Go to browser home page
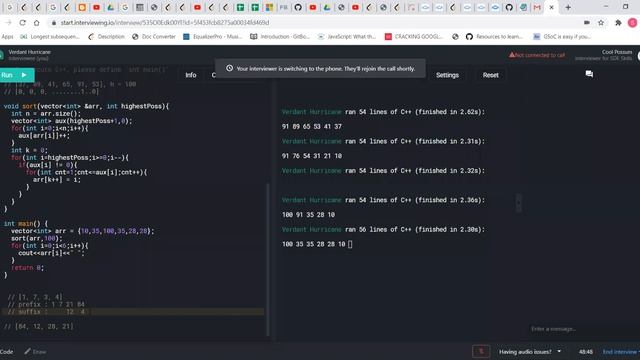640x360 pixels. 36,23
